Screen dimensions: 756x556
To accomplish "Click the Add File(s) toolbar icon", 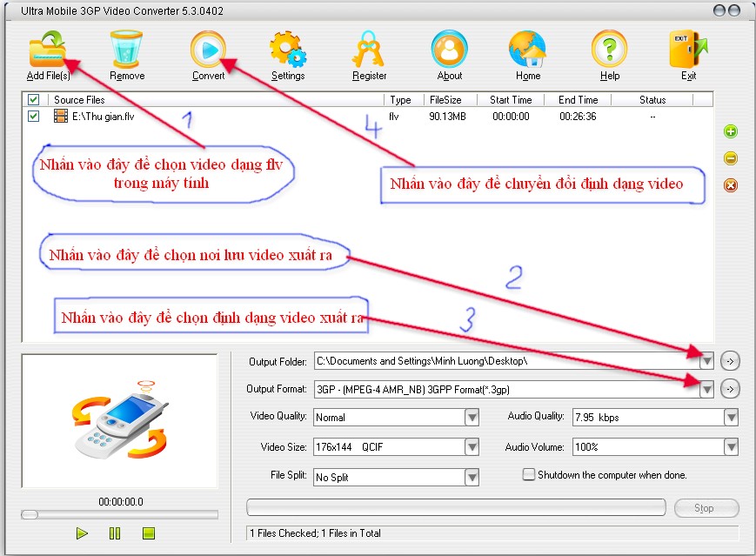I will point(47,50).
